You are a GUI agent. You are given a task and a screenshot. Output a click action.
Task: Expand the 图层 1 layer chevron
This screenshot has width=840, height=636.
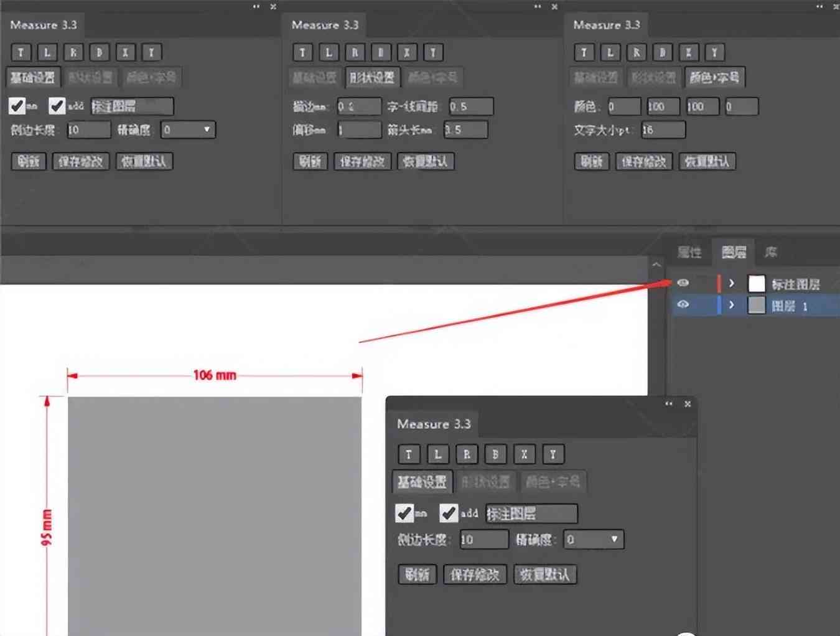click(x=732, y=305)
